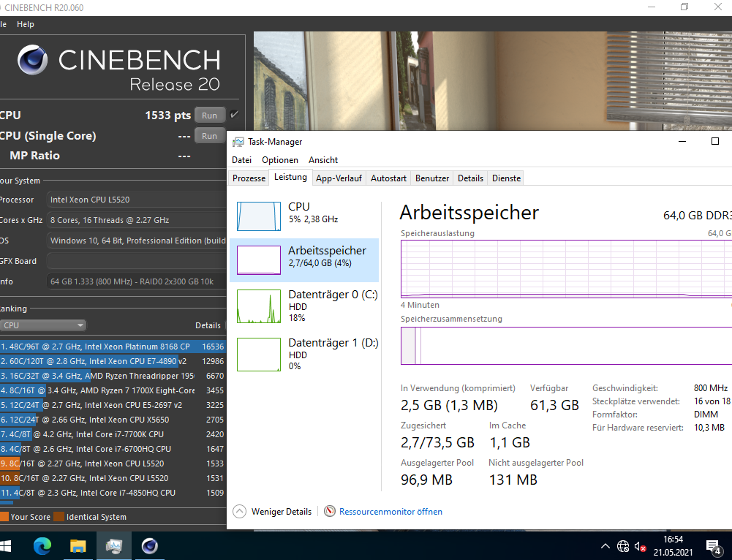Switch to the Autostart tab
Image resolution: width=732 pixels, height=560 pixels.
tap(388, 178)
